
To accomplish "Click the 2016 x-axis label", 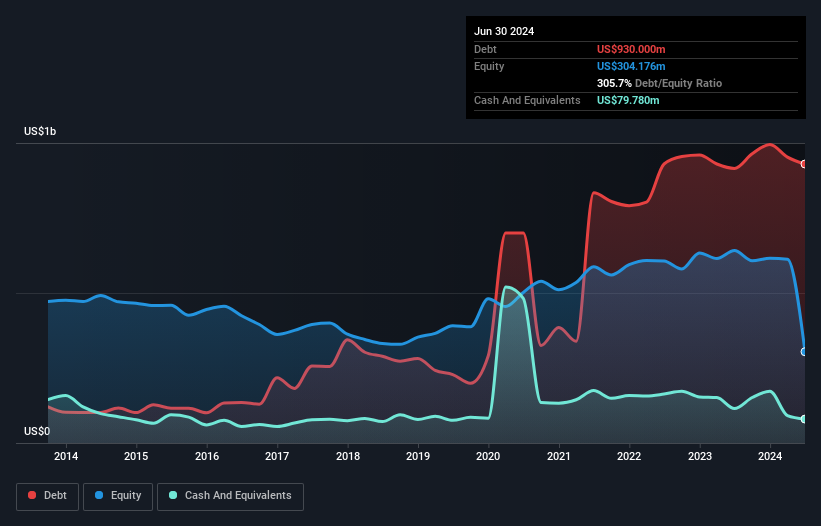I will click(x=207, y=456).
